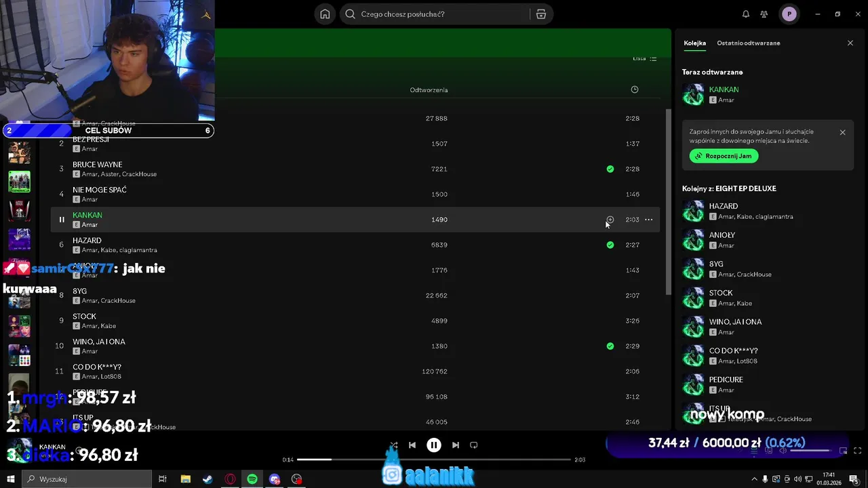Select HAZARD in track list
The height and width of the screenshot is (488, 868).
click(355, 245)
